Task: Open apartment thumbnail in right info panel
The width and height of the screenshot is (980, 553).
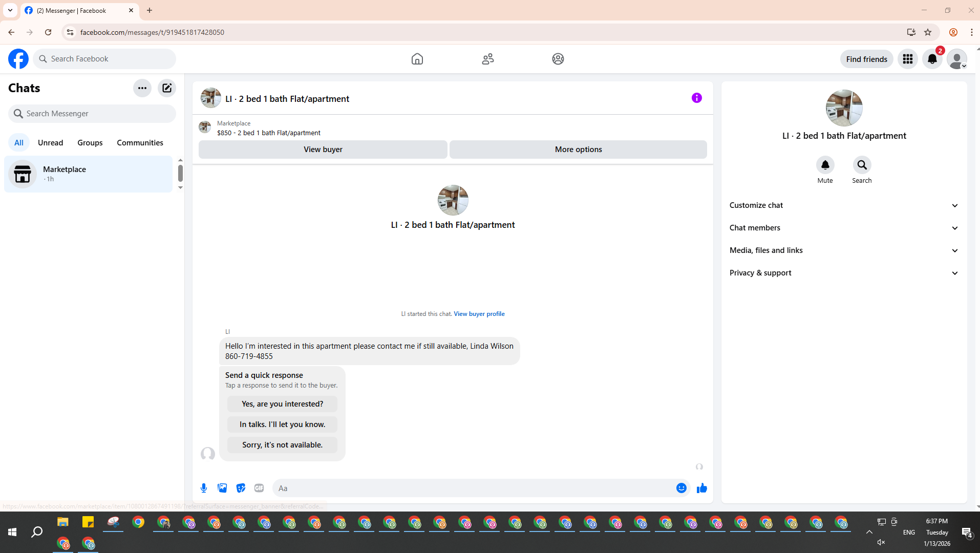Action: [844, 108]
